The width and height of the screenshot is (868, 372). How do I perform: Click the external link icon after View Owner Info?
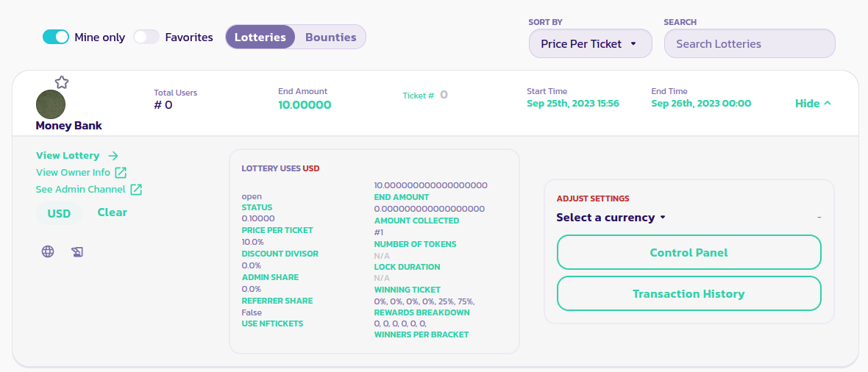pyautogui.click(x=121, y=173)
